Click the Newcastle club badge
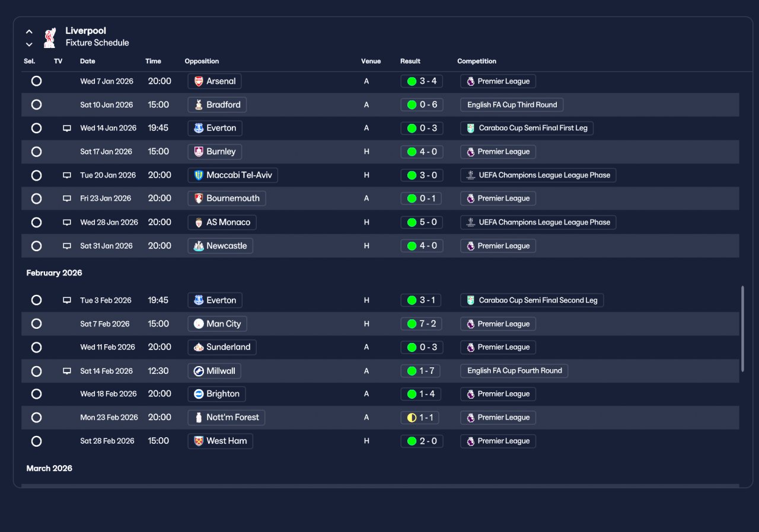This screenshot has height=532, width=759. coord(199,246)
